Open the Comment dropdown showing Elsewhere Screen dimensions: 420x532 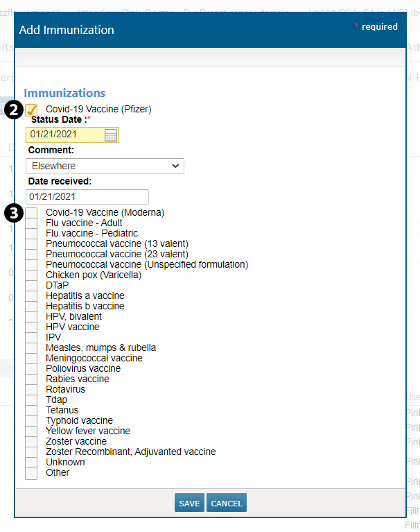[105, 166]
